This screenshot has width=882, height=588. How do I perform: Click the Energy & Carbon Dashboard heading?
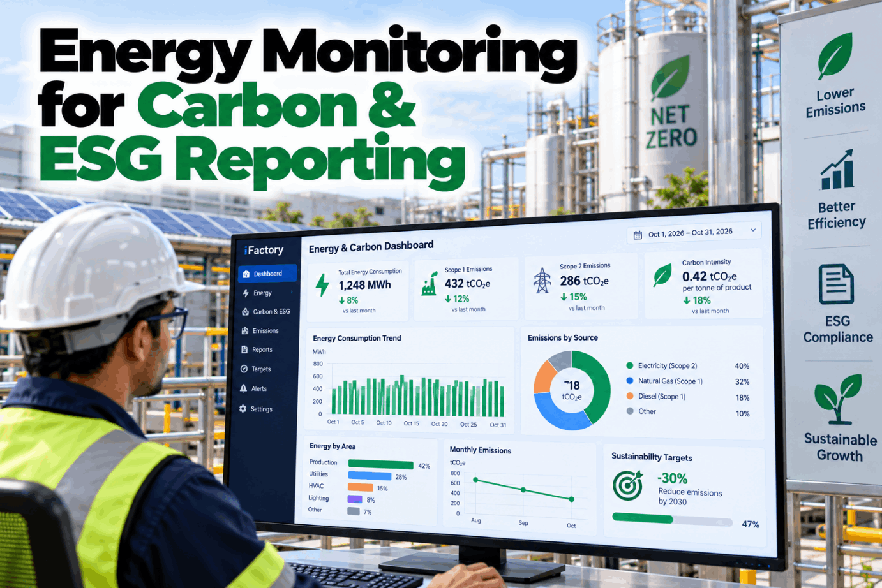click(x=371, y=247)
